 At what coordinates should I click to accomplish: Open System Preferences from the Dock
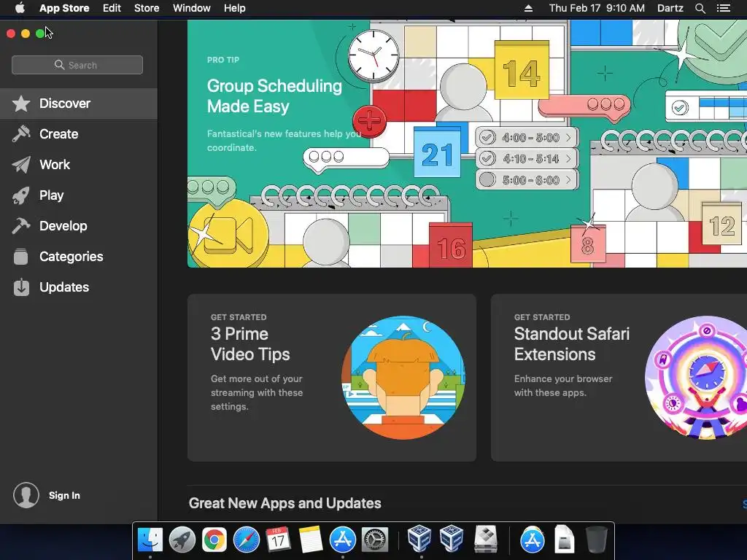pos(375,540)
